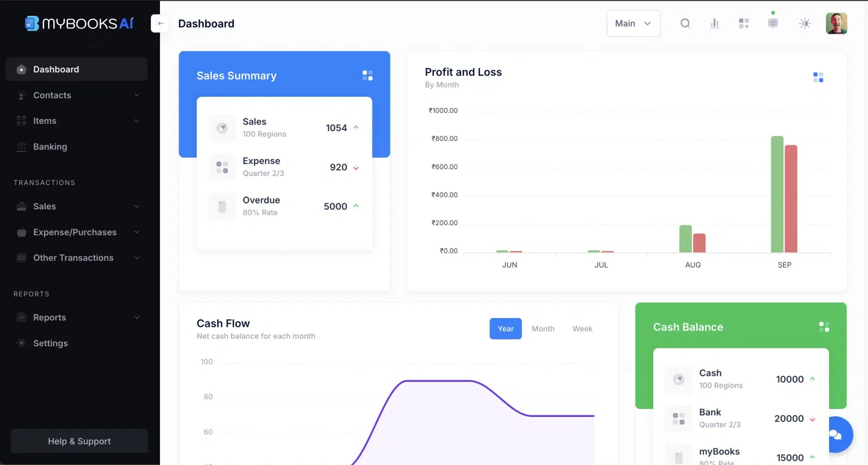Open the floating live chat bubble
The width and height of the screenshot is (868, 465).
click(835, 434)
